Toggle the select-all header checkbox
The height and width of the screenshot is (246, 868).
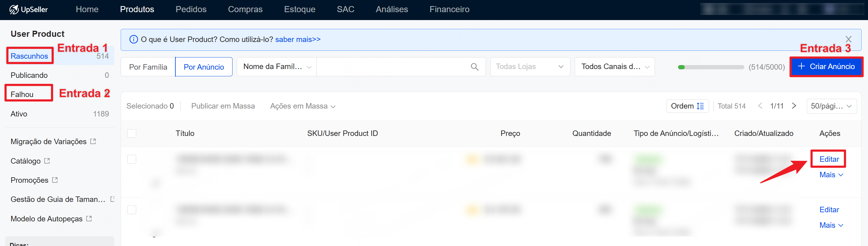(132, 133)
